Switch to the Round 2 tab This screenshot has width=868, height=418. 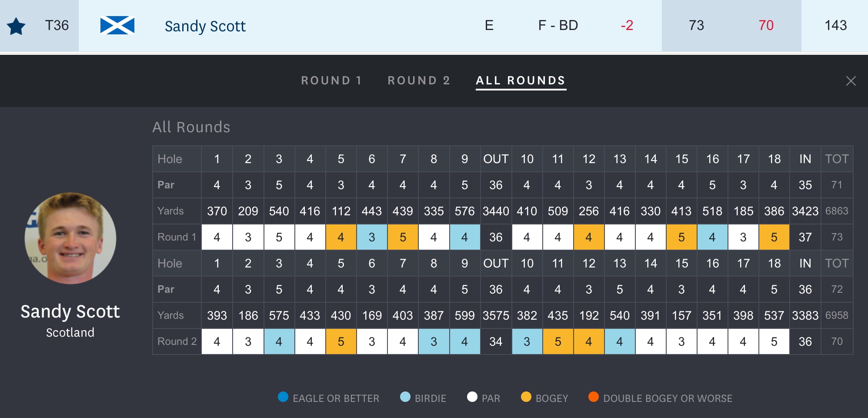coord(419,80)
